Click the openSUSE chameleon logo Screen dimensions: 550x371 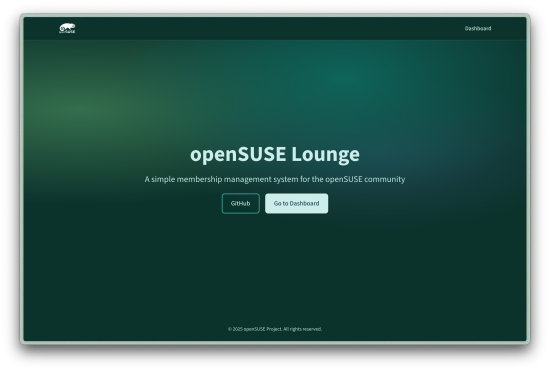coord(67,28)
